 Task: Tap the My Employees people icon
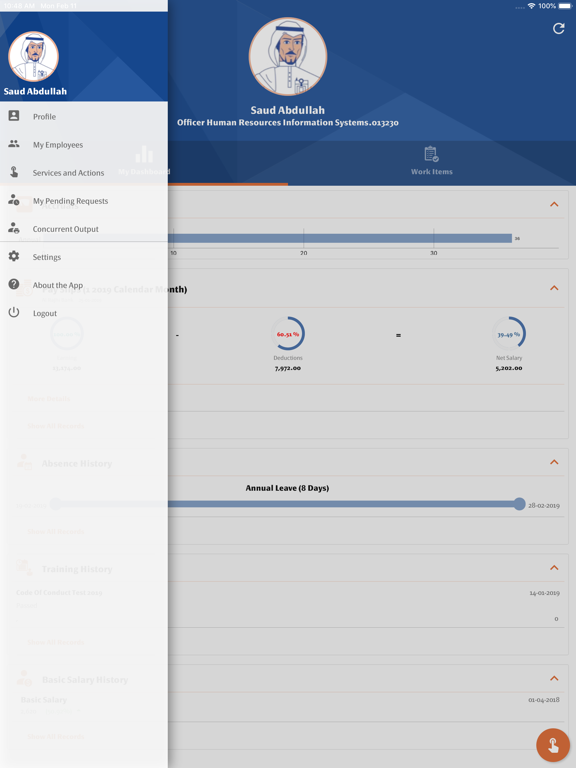(14, 144)
